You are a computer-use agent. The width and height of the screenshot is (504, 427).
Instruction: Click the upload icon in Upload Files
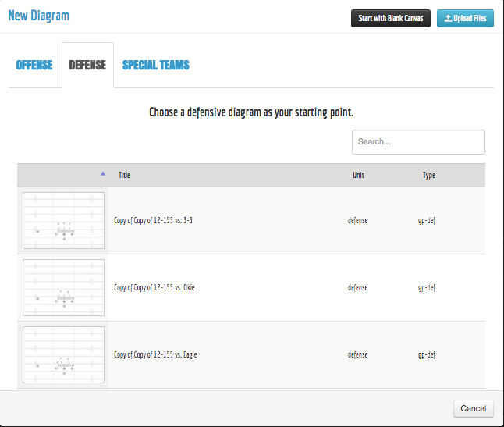tap(448, 18)
